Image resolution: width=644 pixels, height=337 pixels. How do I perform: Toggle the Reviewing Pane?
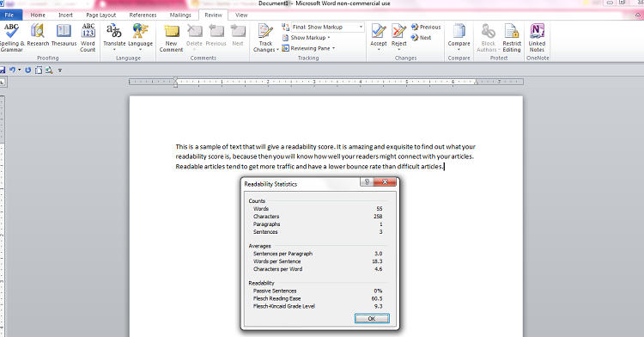click(x=308, y=48)
